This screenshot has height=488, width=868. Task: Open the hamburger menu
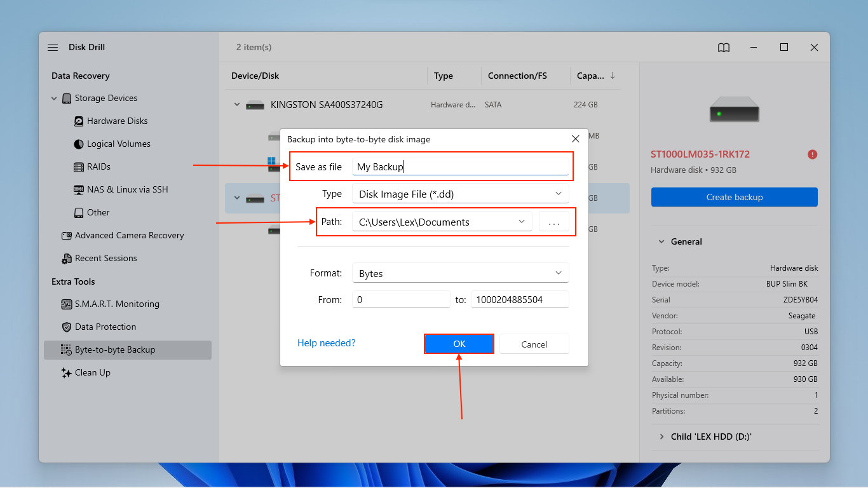pos(52,47)
